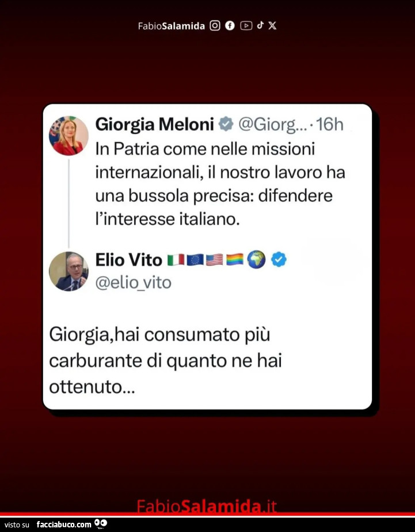This screenshot has width=415, height=532.
Task: Click the Instagram icon in the header
Action: pyautogui.click(x=215, y=25)
